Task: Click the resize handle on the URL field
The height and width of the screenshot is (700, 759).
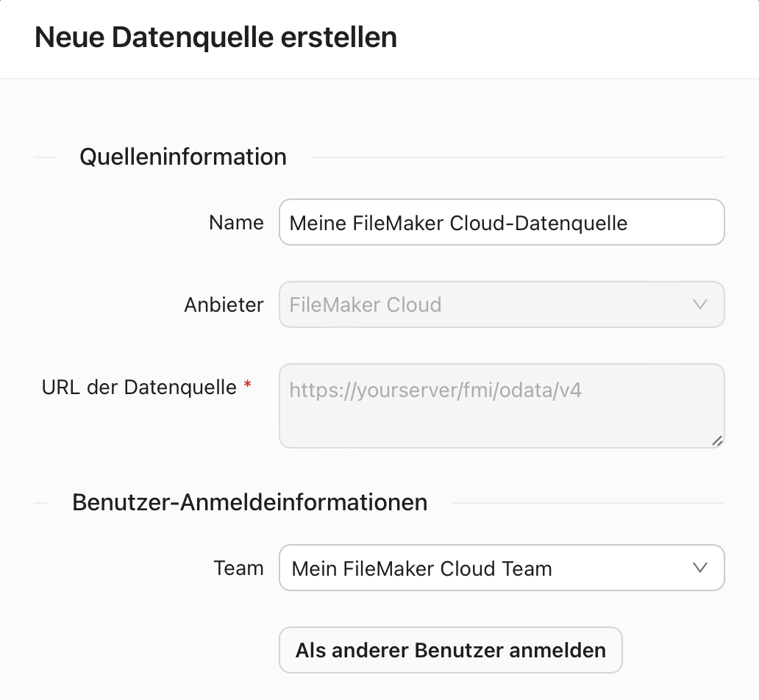Action: tap(718, 440)
